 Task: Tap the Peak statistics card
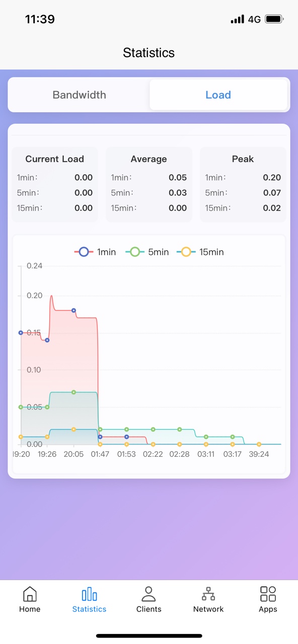point(243,183)
